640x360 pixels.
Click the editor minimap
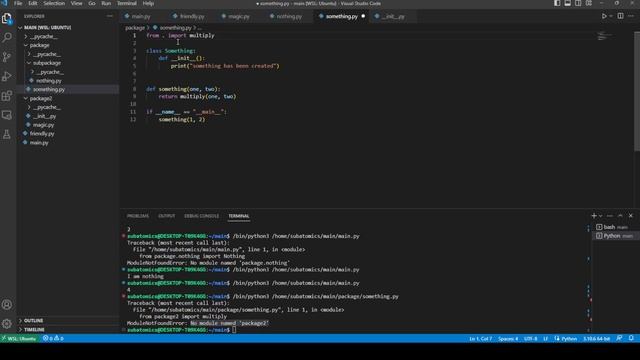[x=604, y=36]
